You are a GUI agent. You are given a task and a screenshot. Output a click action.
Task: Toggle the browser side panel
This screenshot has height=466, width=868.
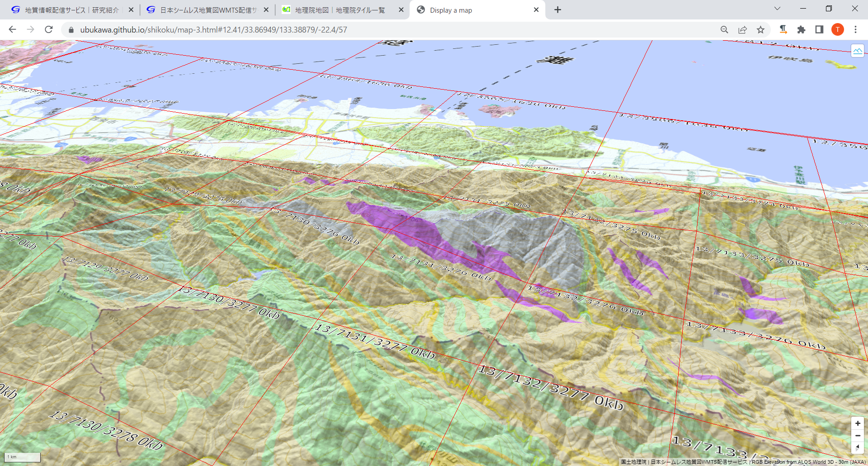pos(819,29)
